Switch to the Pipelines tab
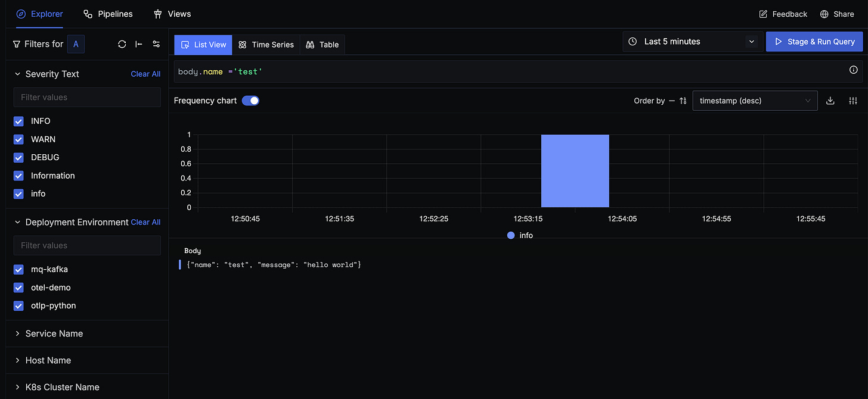Viewport: 868px width, 399px height. tap(108, 14)
